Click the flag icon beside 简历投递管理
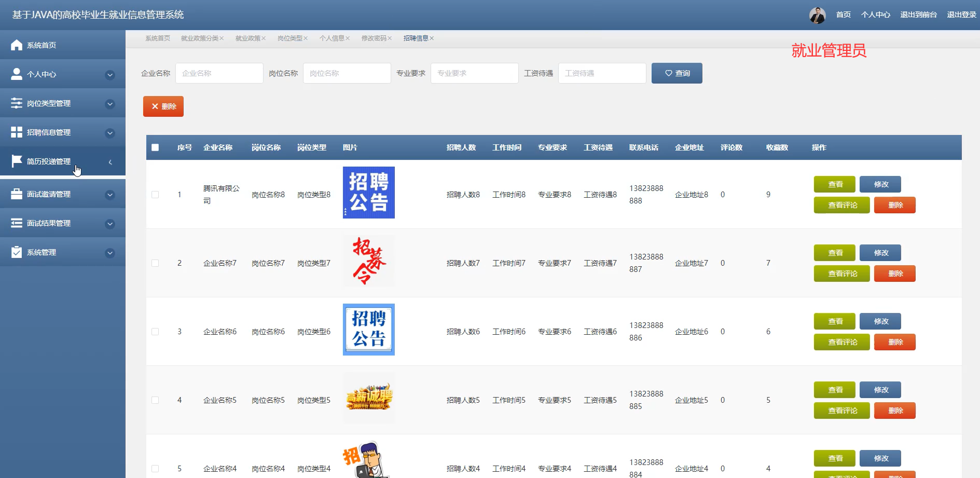 coord(17,161)
